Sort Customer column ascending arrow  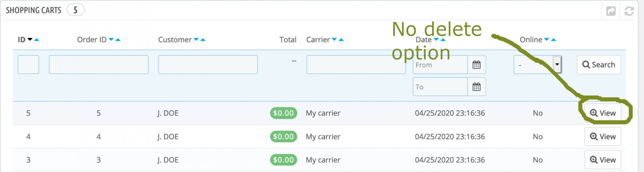[203, 40]
